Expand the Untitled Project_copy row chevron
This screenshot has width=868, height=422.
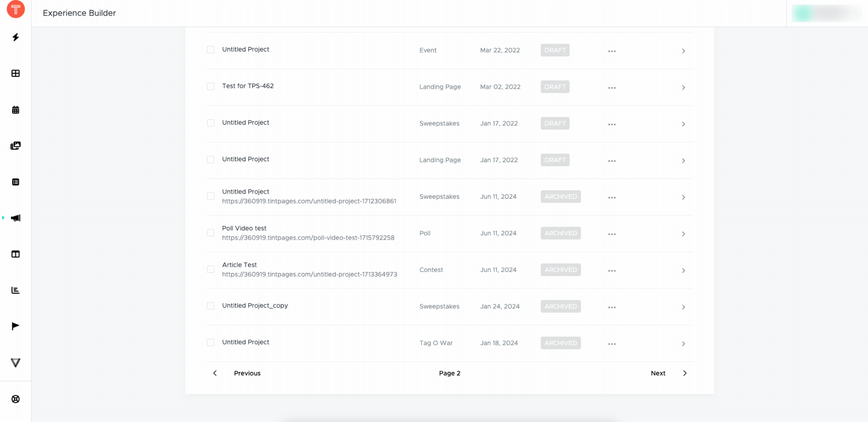pos(683,307)
